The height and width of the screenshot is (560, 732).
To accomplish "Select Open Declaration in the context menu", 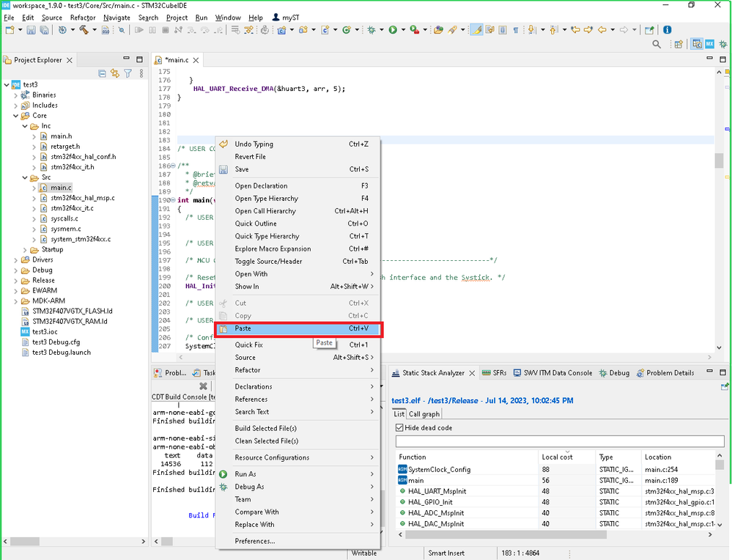I will coord(297,186).
